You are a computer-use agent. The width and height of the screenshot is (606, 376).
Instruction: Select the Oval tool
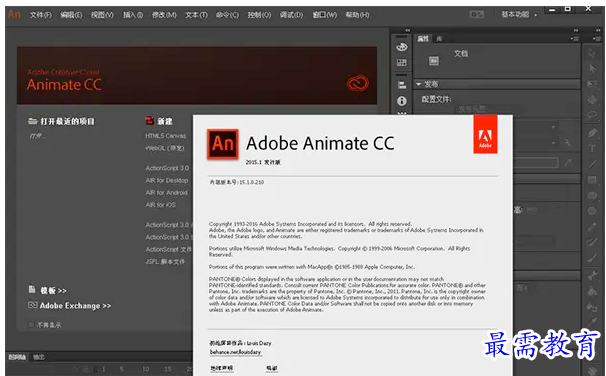(592, 196)
